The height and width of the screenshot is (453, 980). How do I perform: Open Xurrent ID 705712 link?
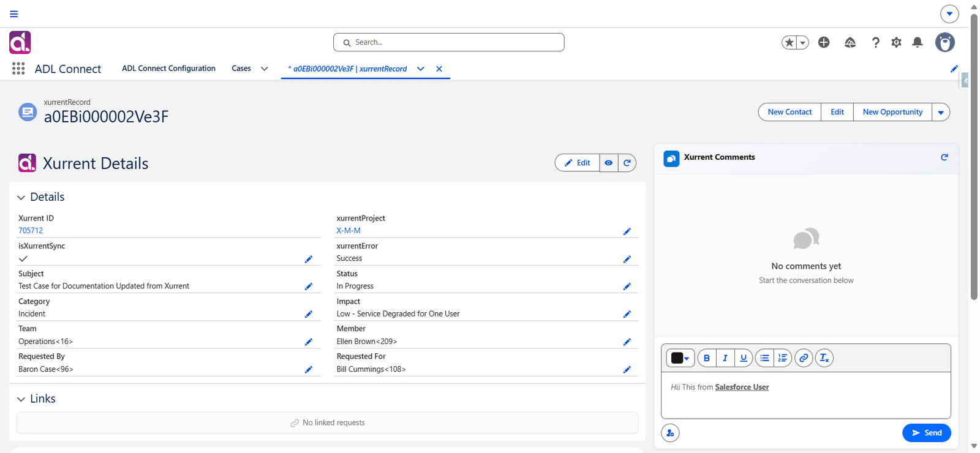pyautogui.click(x=31, y=231)
